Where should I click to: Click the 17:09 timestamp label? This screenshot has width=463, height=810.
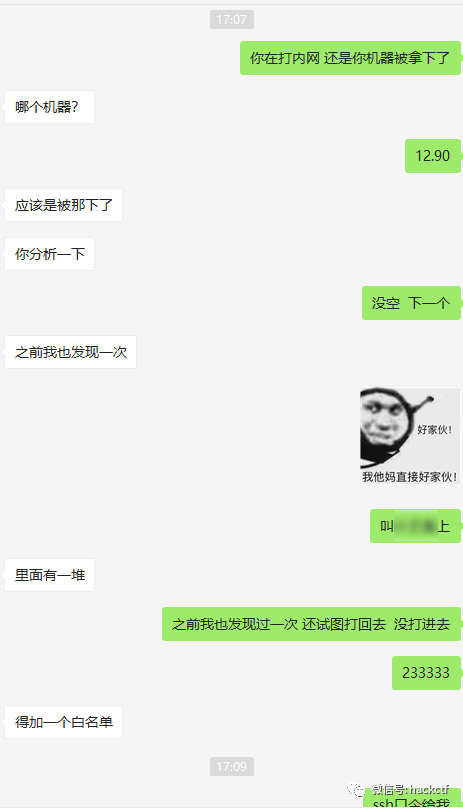pyautogui.click(x=232, y=766)
